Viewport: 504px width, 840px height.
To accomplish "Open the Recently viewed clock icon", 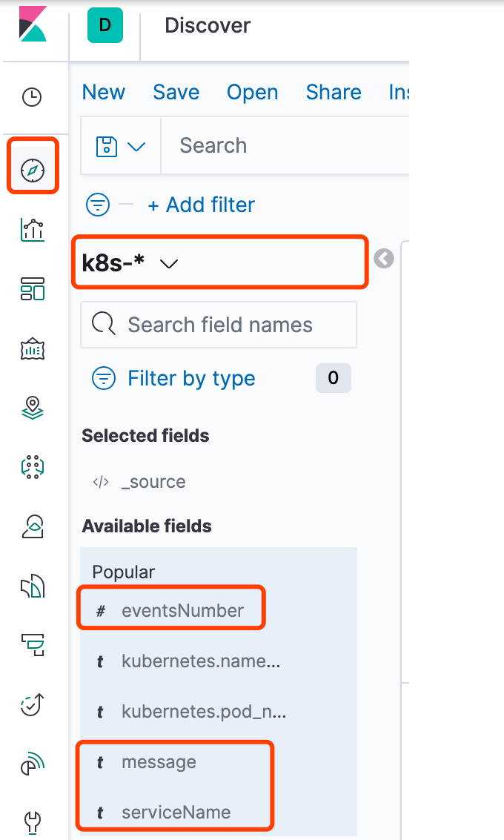I will (x=32, y=97).
